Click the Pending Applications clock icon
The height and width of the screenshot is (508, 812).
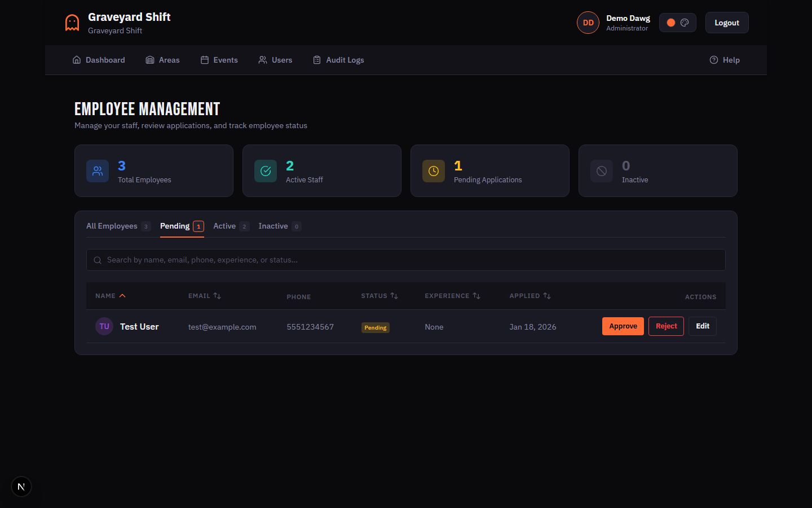[x=434, y=171]
